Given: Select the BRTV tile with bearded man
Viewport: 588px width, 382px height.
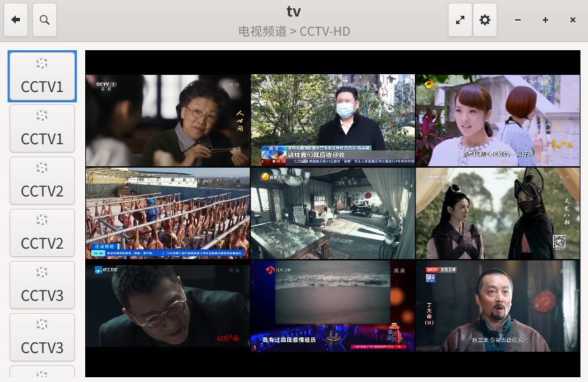Looking at the screenshot, I should [x=497, y=306].
